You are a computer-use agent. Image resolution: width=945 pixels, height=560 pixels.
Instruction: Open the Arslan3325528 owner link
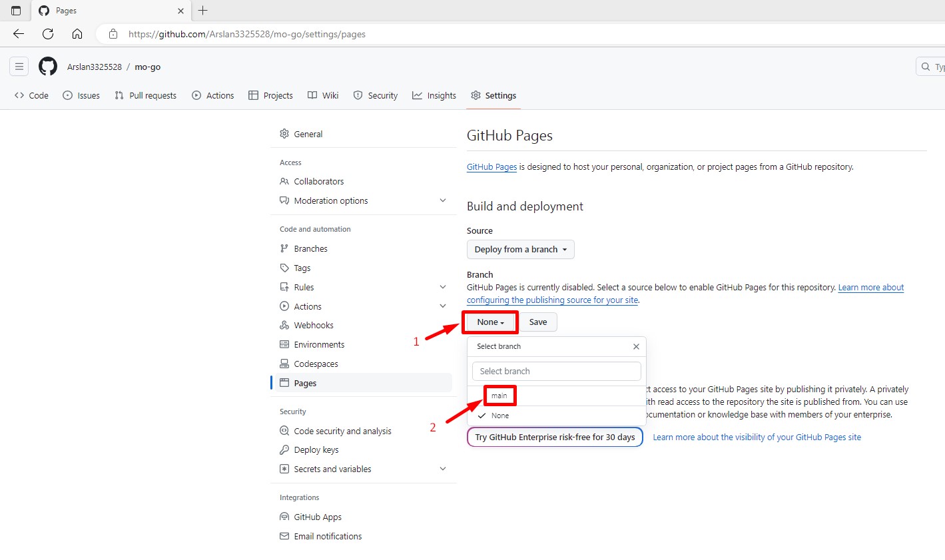[x=95, y=67]
